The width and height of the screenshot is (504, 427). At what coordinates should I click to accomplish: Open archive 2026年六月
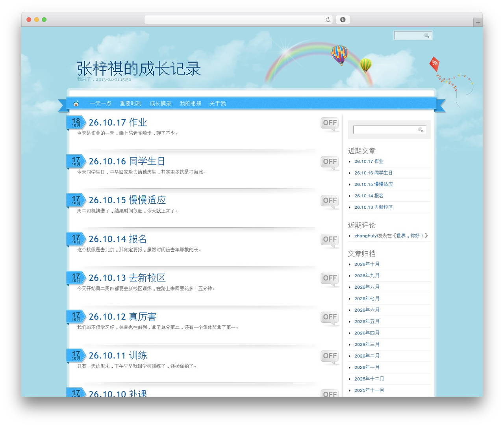[367, 310]
